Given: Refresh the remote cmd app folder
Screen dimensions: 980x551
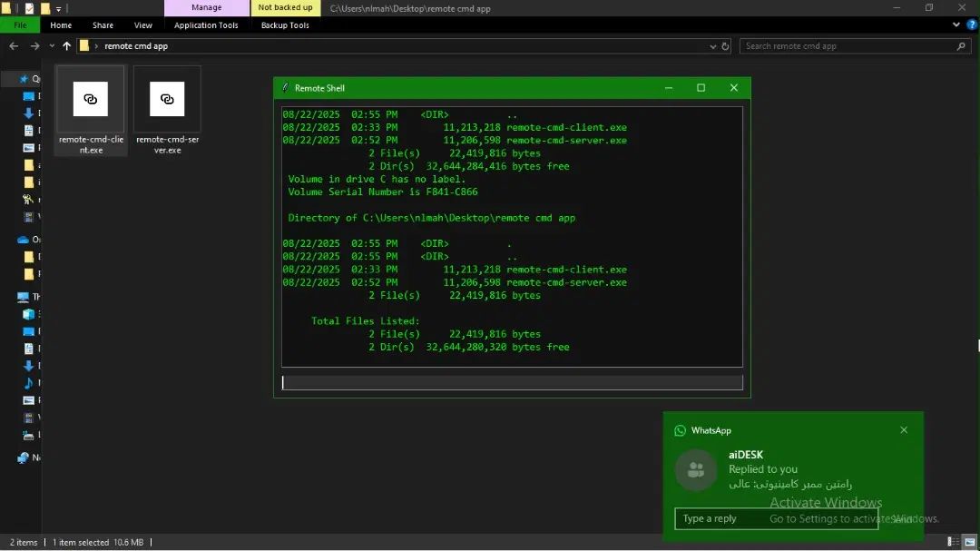Looking at the screenshot, I should [x=725, y=46].
